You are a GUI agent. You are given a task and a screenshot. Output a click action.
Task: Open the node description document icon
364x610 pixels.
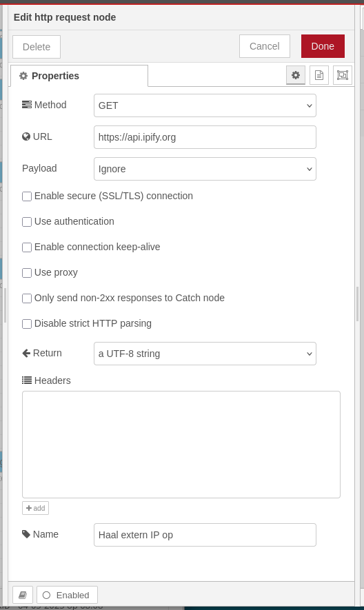(x=318, y=75)
